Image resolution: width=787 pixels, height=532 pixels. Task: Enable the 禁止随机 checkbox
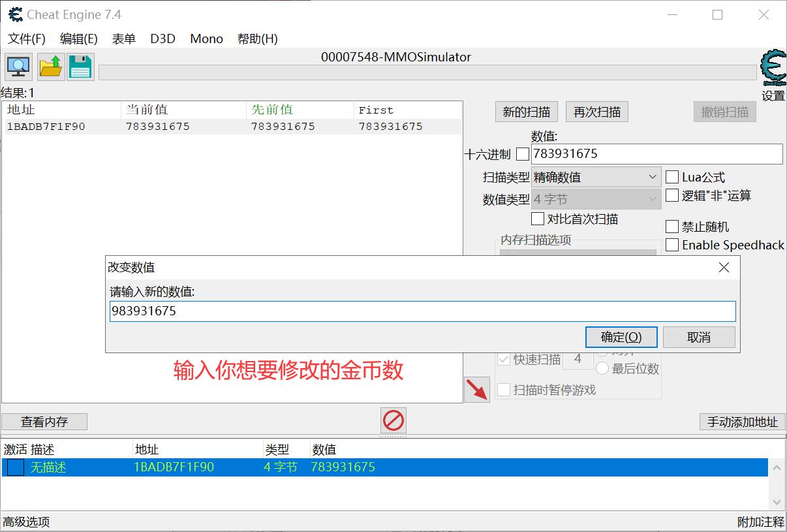point(672,227)
